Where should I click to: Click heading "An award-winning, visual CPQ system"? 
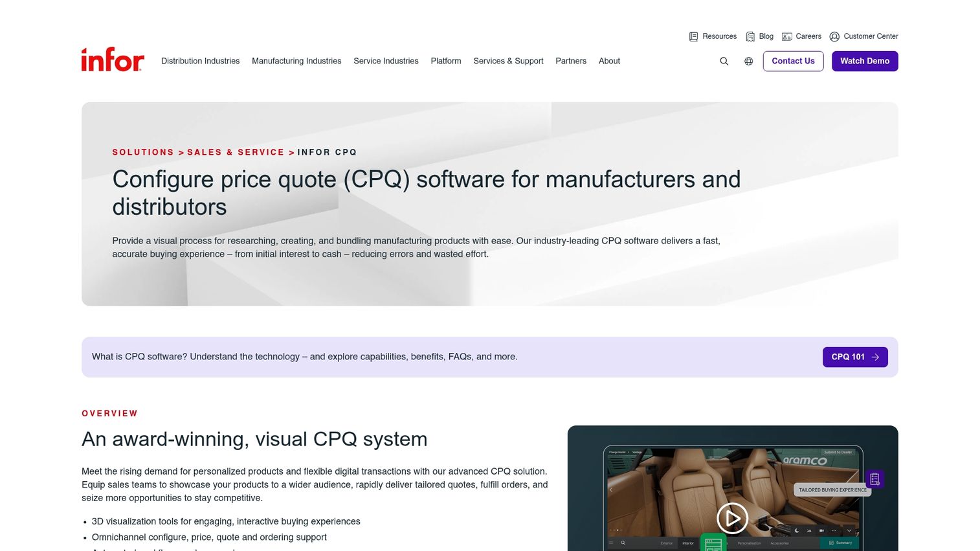pos(254,439)
